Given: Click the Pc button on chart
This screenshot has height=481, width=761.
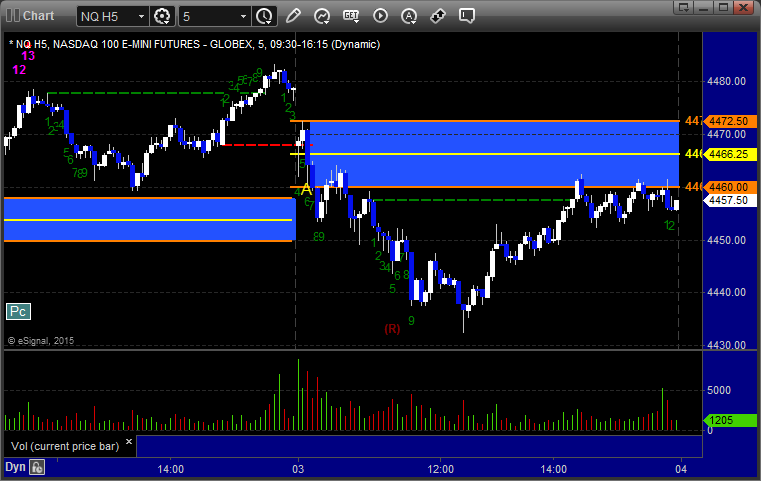Looking at the screenshot, I should point(18,312).
